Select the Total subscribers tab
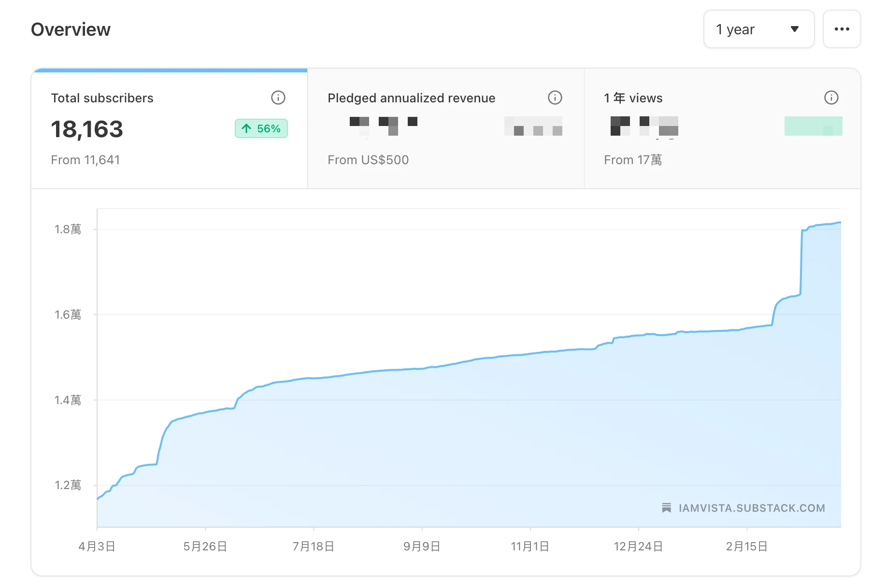Screen dimensions: 886x588 tap(169, 128)
